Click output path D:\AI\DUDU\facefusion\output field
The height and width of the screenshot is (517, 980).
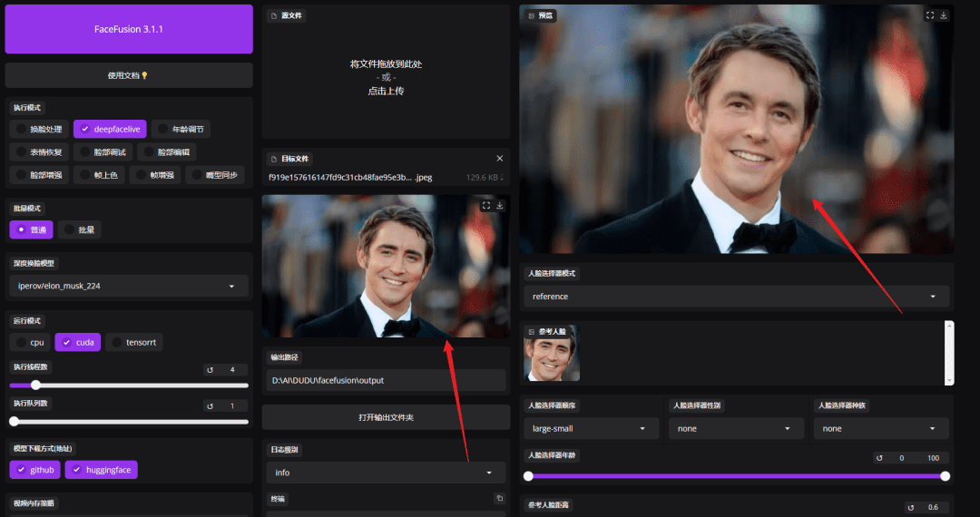click(x=386, y=380)
